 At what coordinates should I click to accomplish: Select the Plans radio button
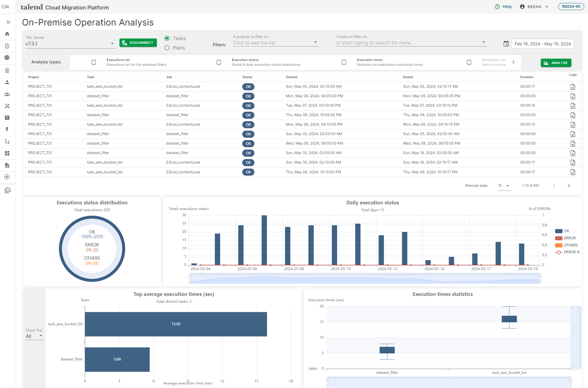(x=167, y=47)
